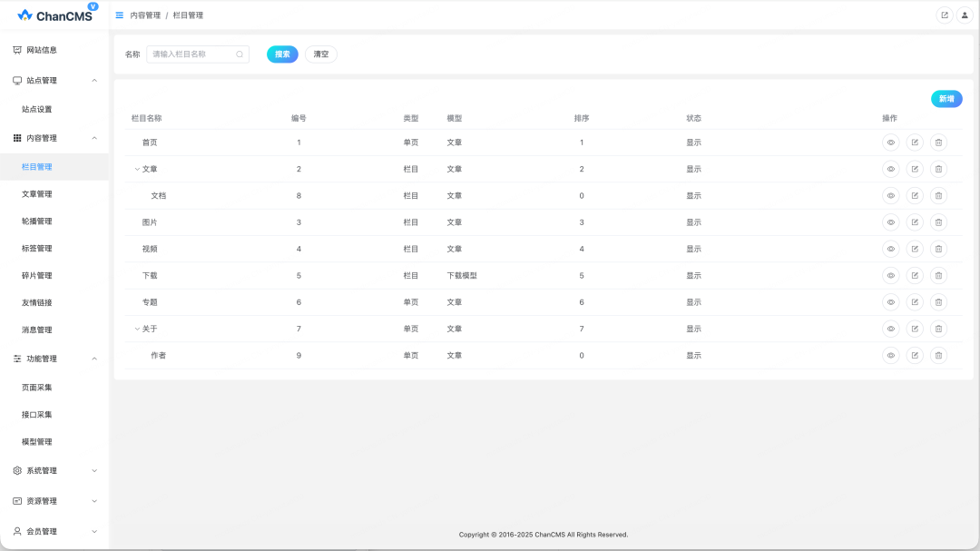Image resolution: width=980 pixels, height=551 pixels.
Task: Open 文章管理 in the sidebar
Action: click(37, 194)
